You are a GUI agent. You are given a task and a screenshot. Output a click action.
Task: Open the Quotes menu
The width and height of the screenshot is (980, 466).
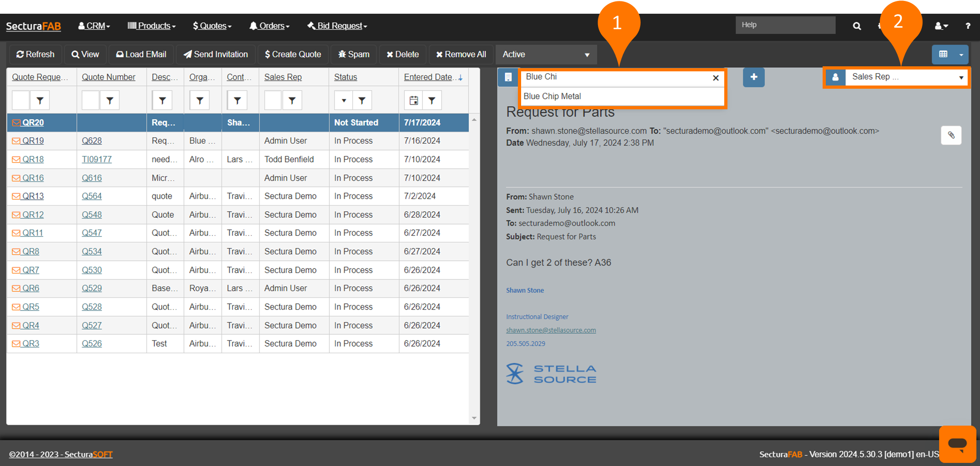(212, 26)
